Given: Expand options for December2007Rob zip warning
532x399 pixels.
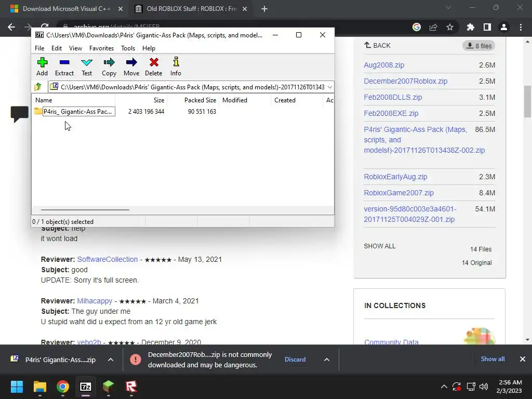Looking at the screenshot, I should 326,360.
